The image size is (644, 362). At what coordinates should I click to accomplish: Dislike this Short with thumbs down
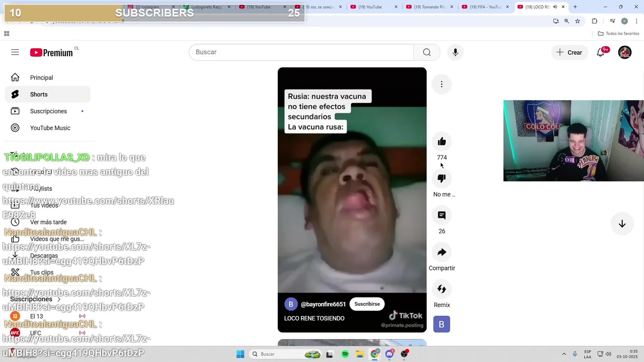pyautogui.click(x=442, y=178)
